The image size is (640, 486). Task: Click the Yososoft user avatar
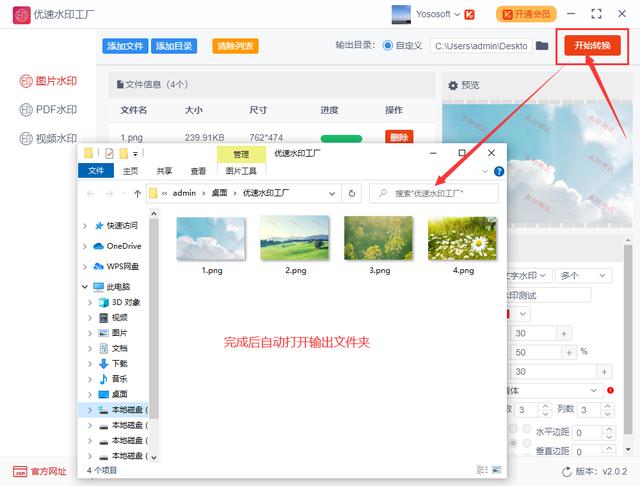pos(401,14)
